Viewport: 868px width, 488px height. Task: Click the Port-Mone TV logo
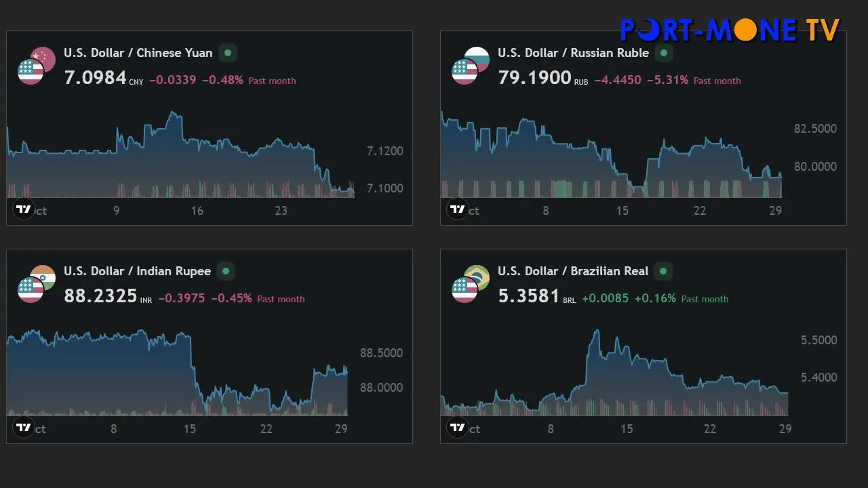coord(730,30)
